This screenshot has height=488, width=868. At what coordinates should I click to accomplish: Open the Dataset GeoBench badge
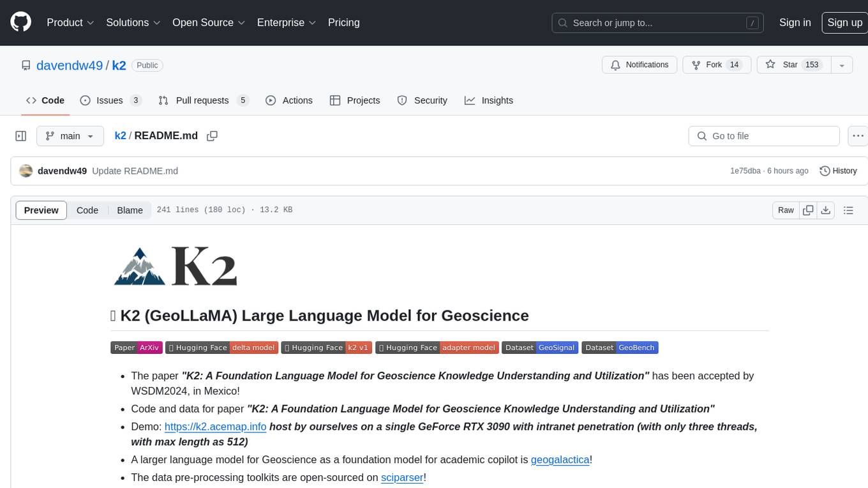(x=620, y=347)
